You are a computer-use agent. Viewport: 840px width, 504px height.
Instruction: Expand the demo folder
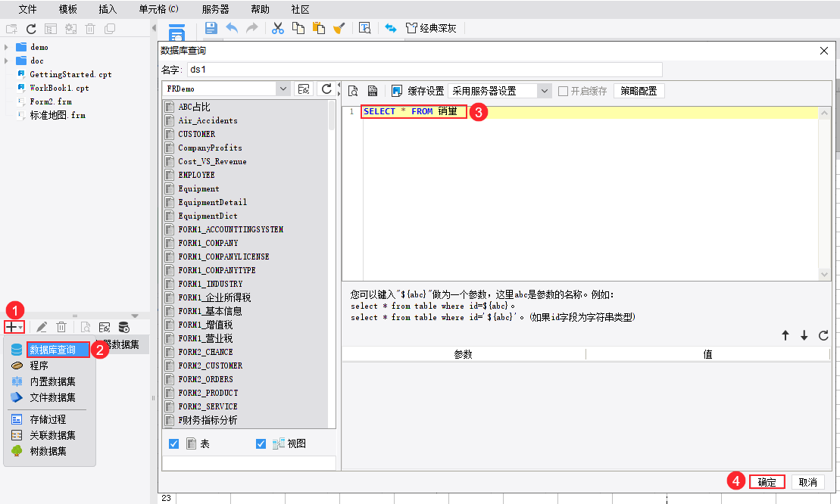click(6, 47)
